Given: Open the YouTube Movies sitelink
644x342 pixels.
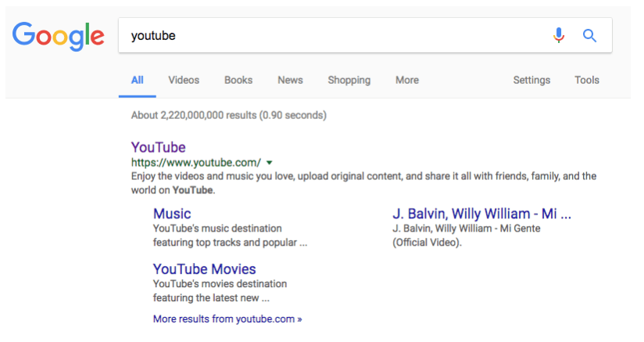Looking at the screenshot, I should coord(204,269).
